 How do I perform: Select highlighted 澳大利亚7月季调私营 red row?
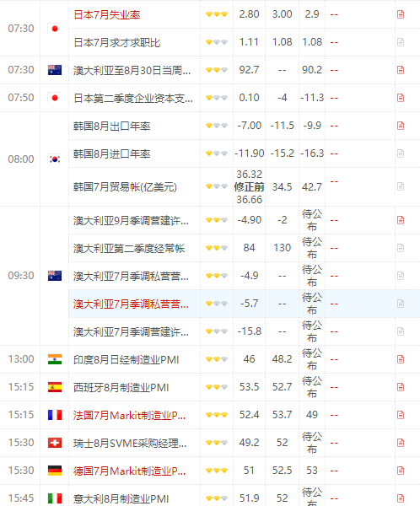tap(244, 304)
